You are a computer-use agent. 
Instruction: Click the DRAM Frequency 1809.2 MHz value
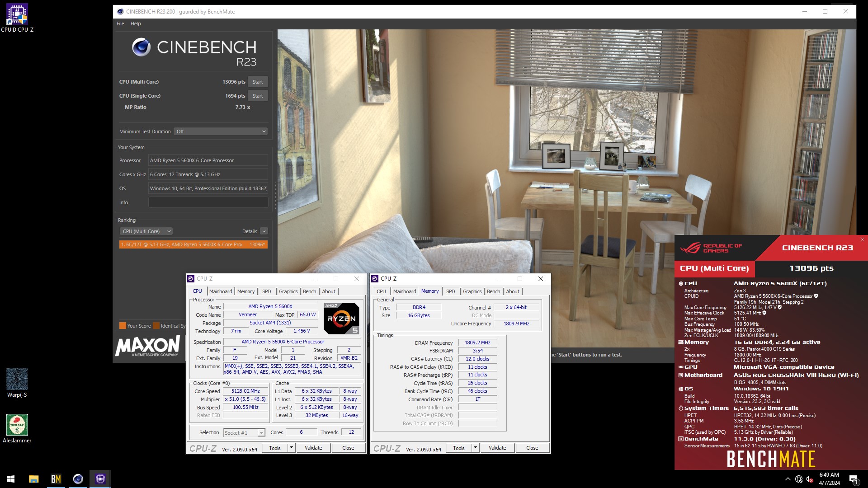(x=477, y=343)
